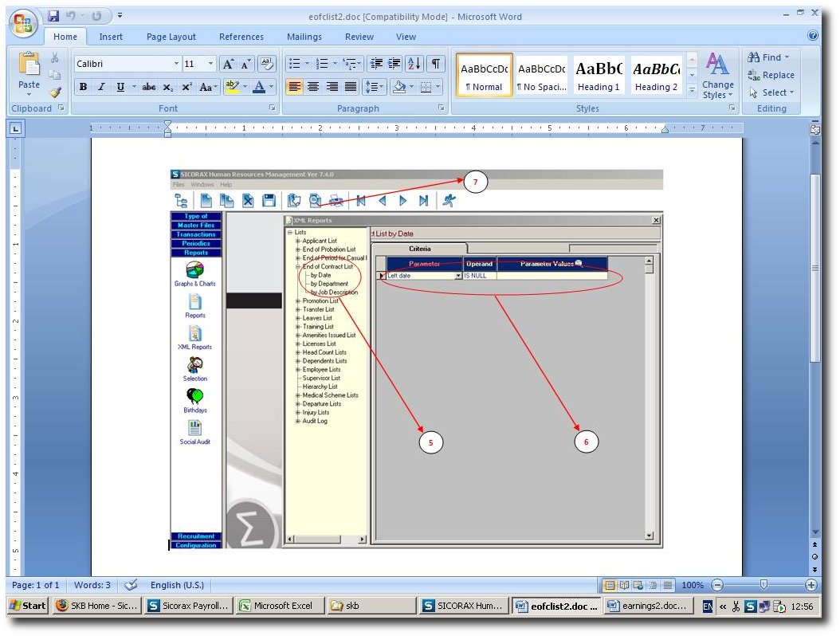Toggle show/hide paragraph marks

[x=436, y=64]
